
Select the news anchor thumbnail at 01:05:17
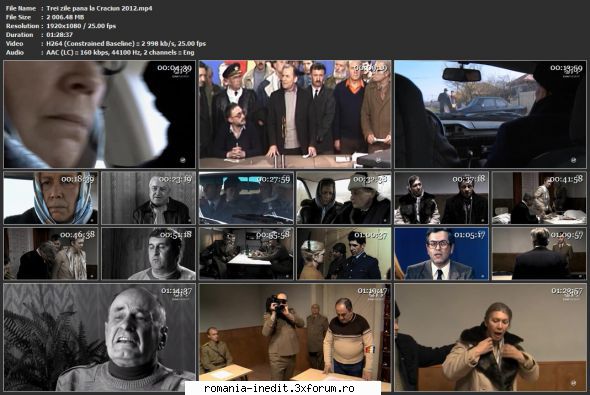[x=441, y=254]
